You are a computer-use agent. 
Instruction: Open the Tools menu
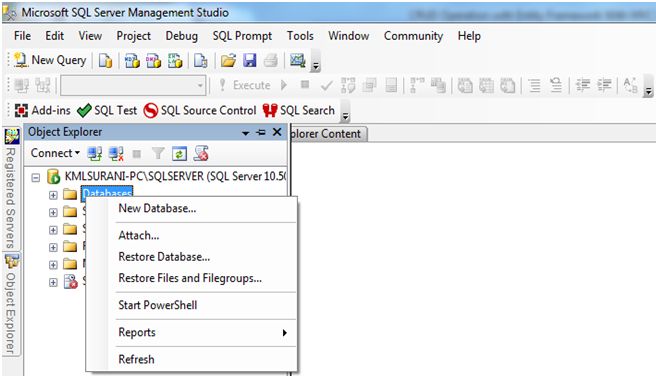[300, 36]
